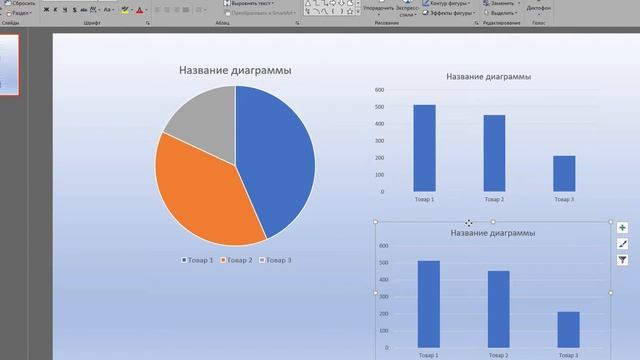Toggle text shadow (S)
The width and height of the screenshot is (640, 360).
(x=74, y=10)
